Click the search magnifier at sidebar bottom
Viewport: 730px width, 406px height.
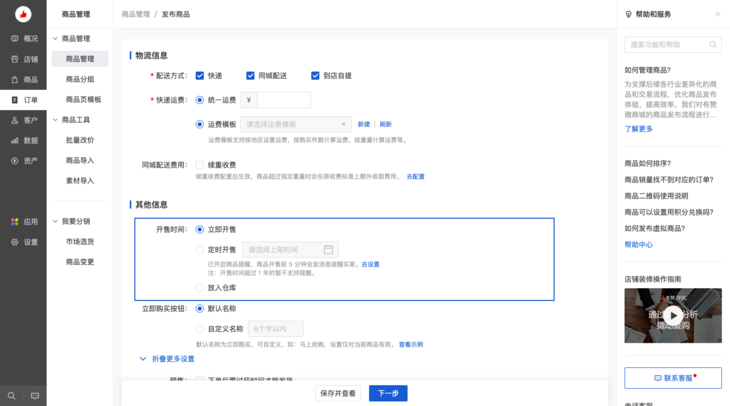12,396
